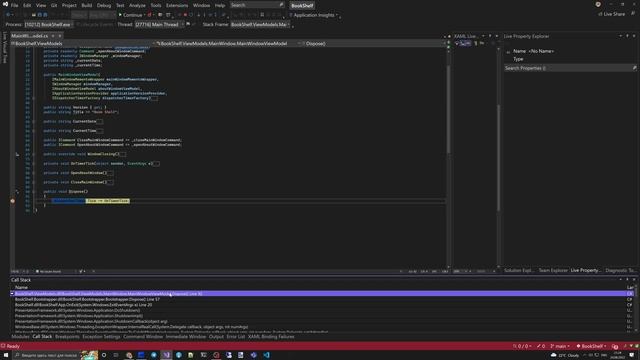The width and height of the screenshot is (640, 360).
Task: Click the Ready status text
Action: [13, 346]
